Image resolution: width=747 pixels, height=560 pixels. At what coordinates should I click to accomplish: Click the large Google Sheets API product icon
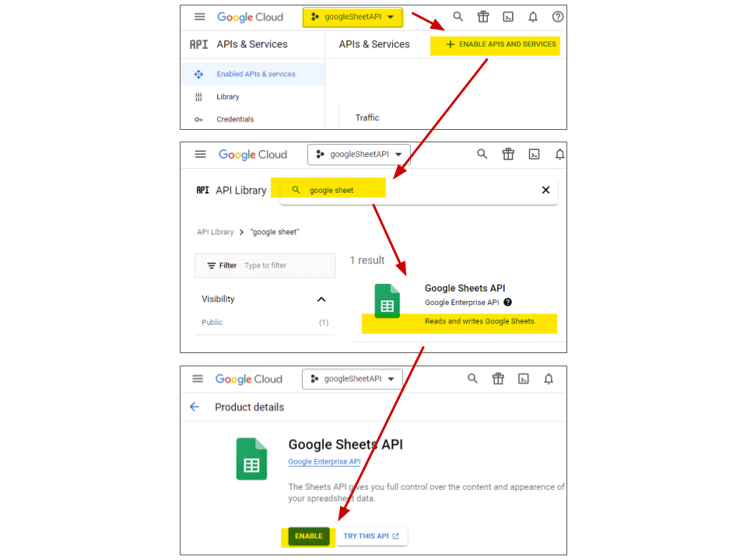click(251, 459)
